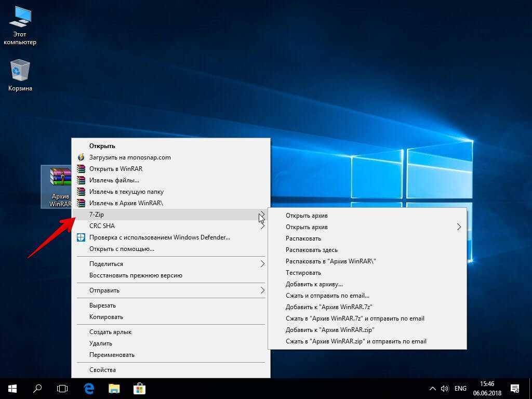Choose Копировать in context menu
532x399 pixels.
170,317
